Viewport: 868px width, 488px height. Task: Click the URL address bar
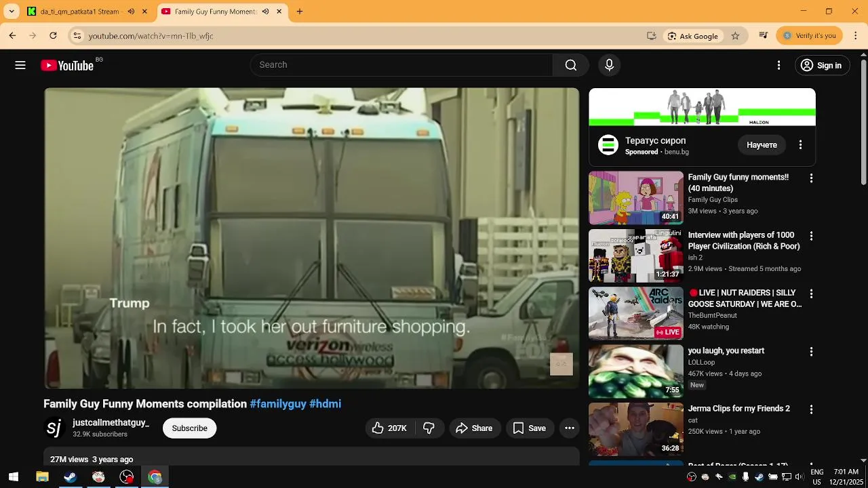359,36
